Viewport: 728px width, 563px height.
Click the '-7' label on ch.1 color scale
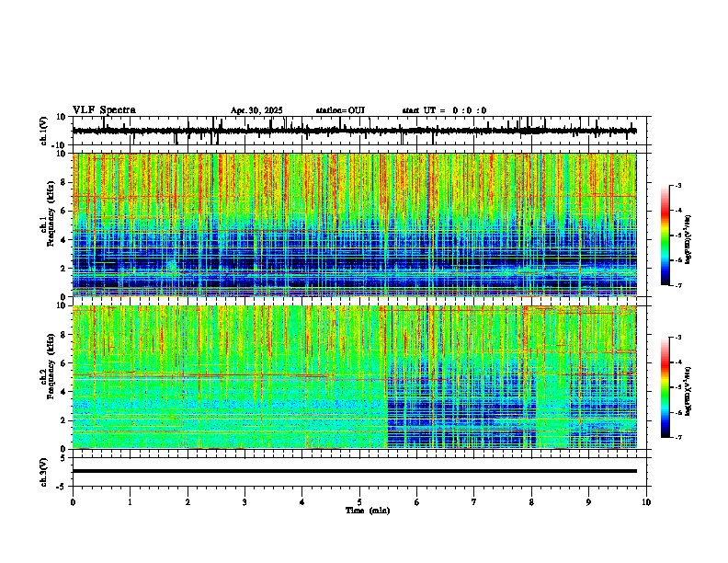coord(678,285)
